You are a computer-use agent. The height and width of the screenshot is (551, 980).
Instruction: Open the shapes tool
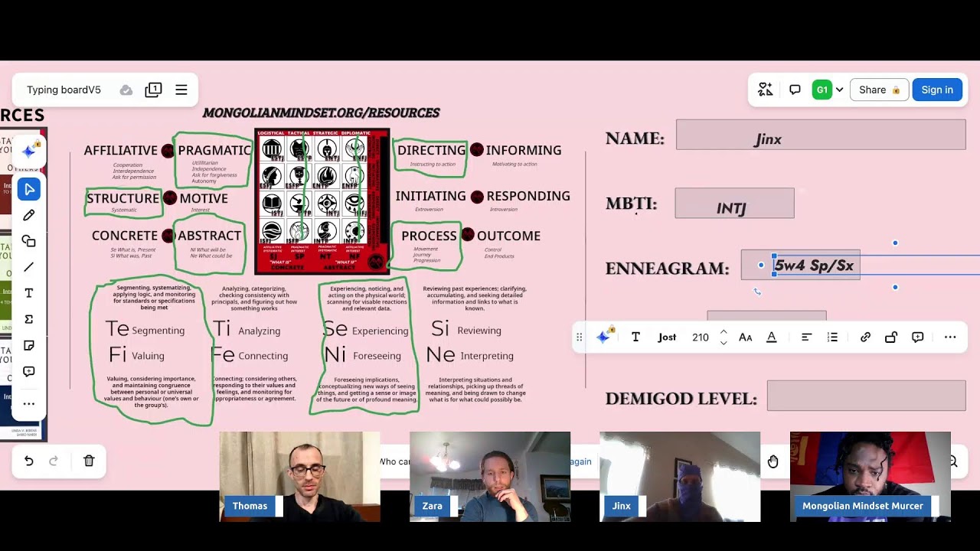point(29,241)
